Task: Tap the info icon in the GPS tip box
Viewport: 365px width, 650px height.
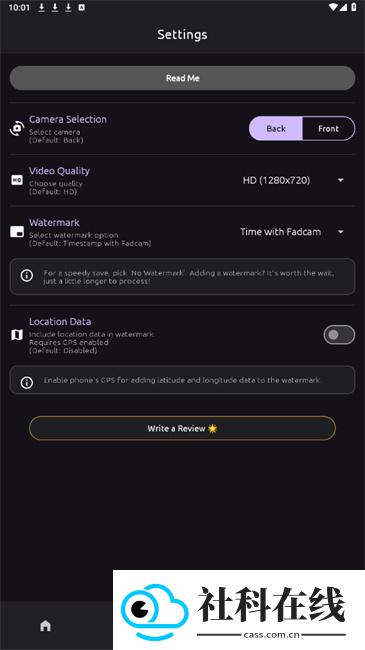Action: 27,383
